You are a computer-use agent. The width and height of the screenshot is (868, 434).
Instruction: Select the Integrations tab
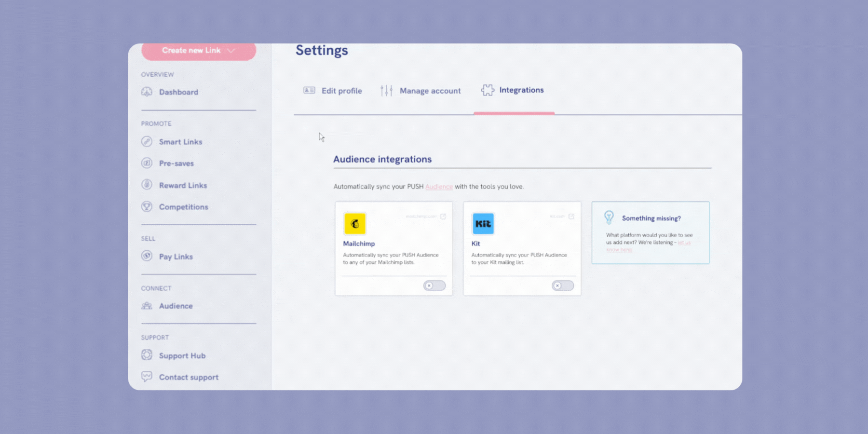(x=513, y=90)
